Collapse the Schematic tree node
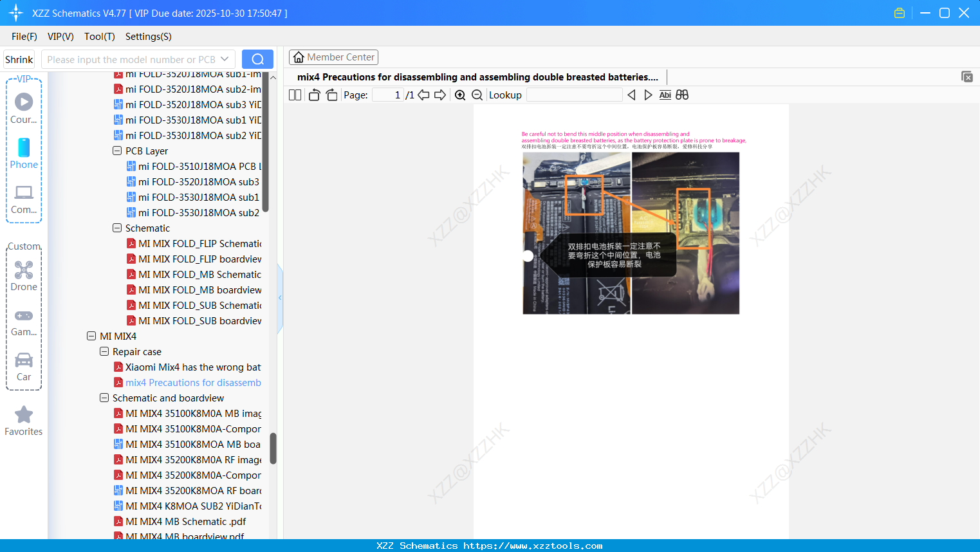Image resolution: width=980 pixels, height=552 pixels. (117, 228)
